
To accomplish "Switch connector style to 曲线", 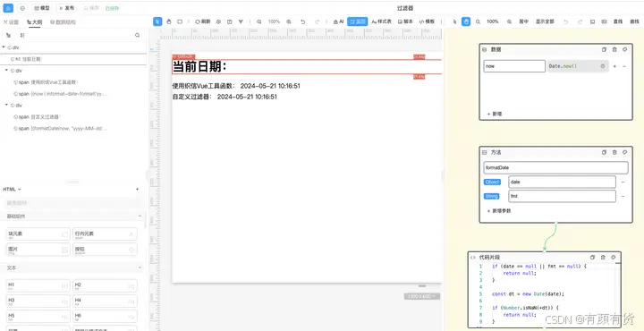I will click(634, 21).
